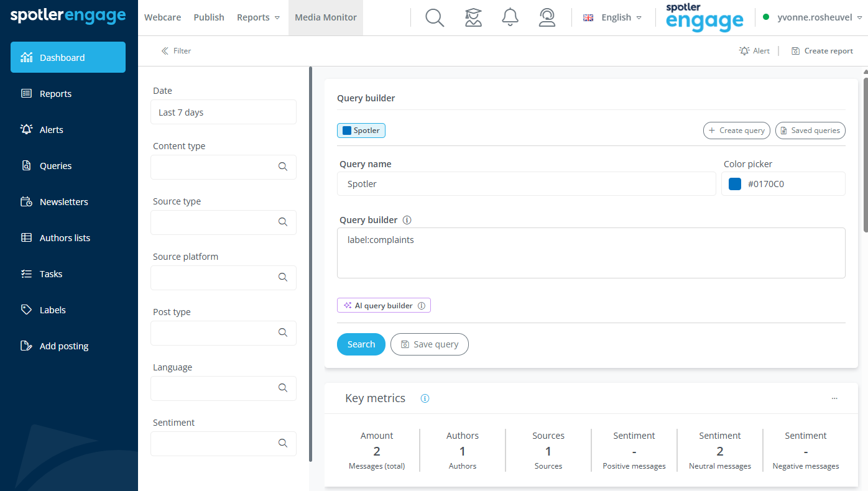This screenshot has width=868, height=491.
Task: Click the #0170C0 color hex field
Action: (783, 184)
